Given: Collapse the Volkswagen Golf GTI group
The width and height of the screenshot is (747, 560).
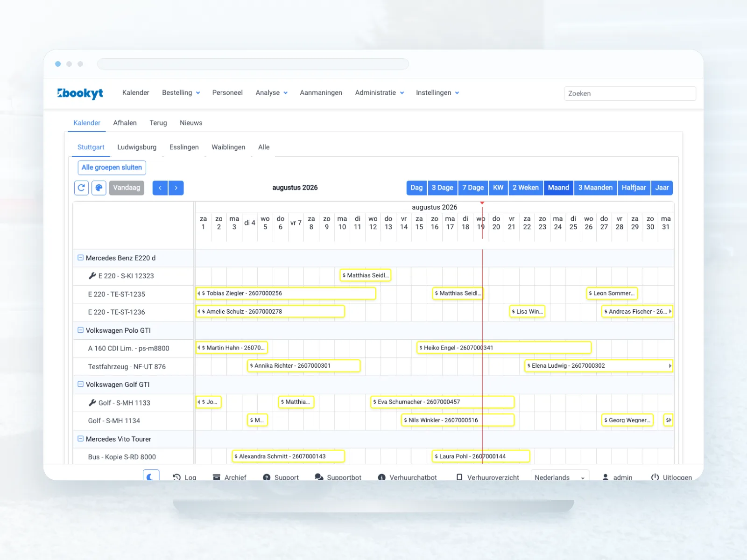Looking at the screenshot, I should 80,384.
